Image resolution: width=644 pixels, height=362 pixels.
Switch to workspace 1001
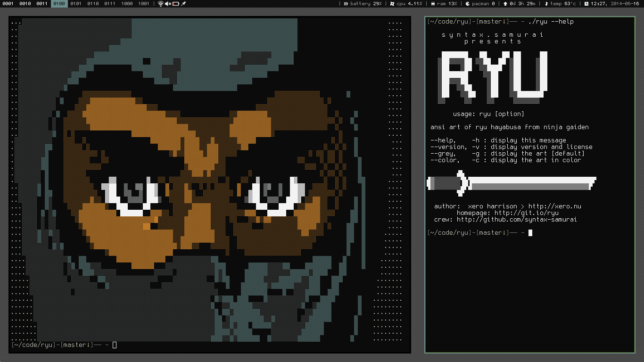[144, 4]
